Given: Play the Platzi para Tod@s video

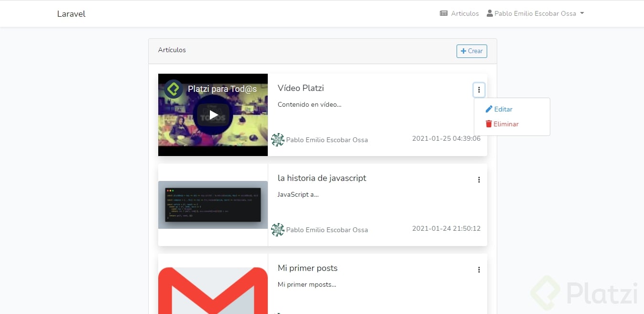Looking at the screenshot, I should [x=214, y=115].
